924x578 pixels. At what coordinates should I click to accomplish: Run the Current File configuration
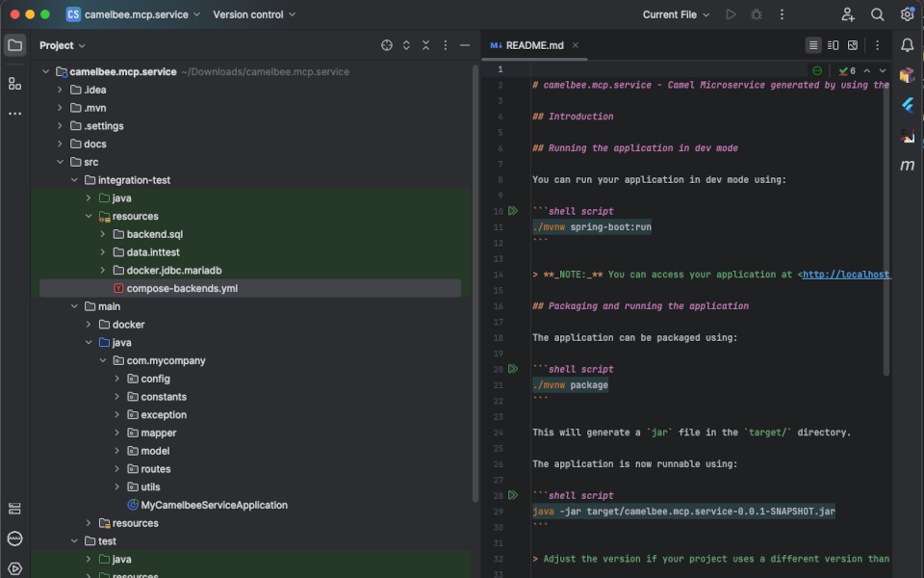(731, 14)
